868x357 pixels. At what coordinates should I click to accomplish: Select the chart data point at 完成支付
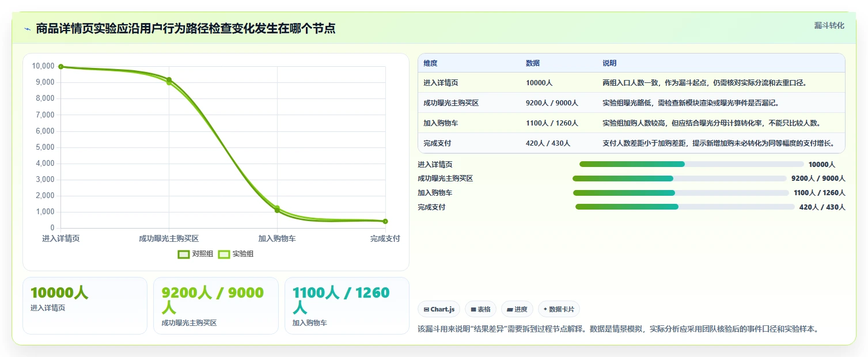385,221
